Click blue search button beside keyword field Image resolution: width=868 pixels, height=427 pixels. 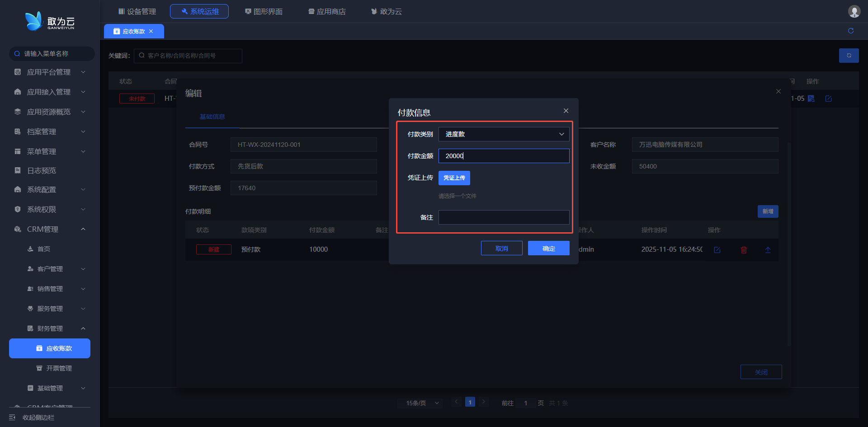pyautogui.click(x=849, y=56)
